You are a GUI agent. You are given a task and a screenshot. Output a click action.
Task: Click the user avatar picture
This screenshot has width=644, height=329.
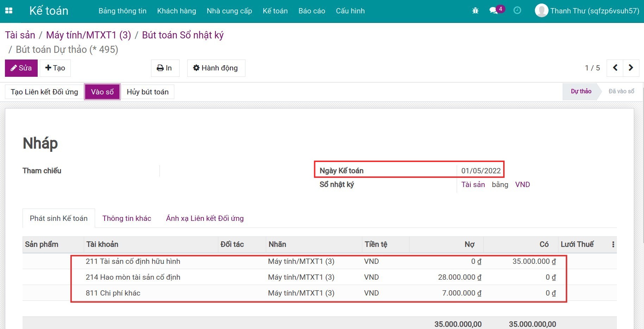click(x=541, y=11)
